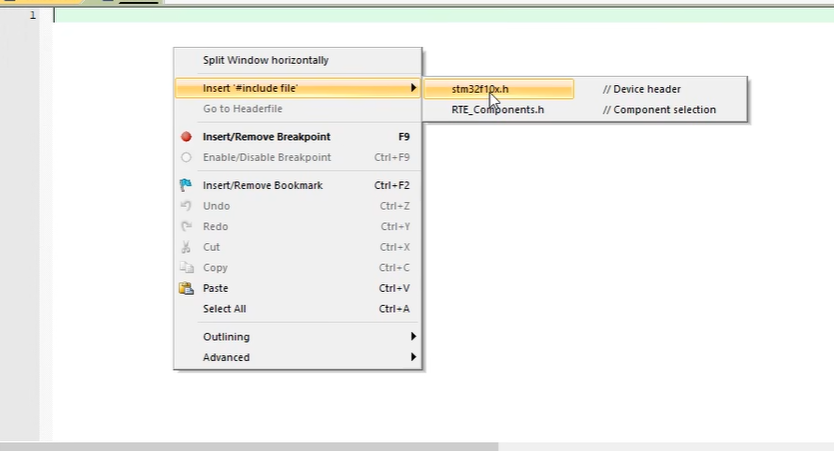The image size is (834, 451).
Task: Select Copy from the context menu
Action: [298, 268]
